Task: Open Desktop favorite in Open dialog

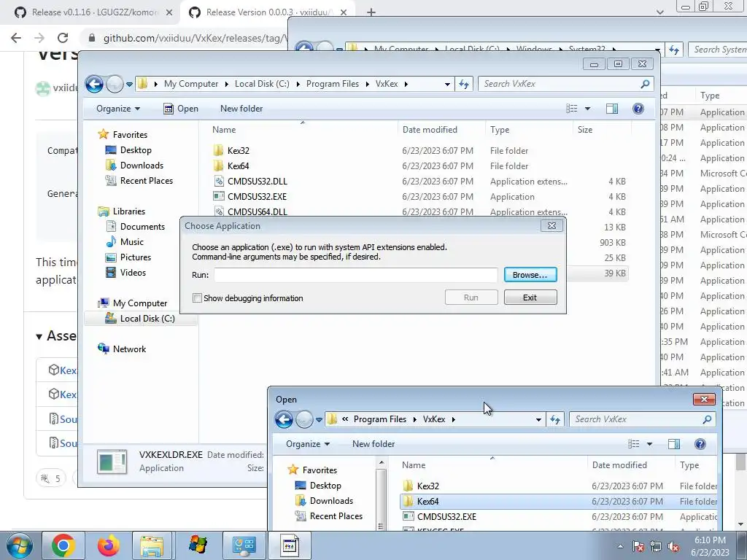Action: coord(325,486)
